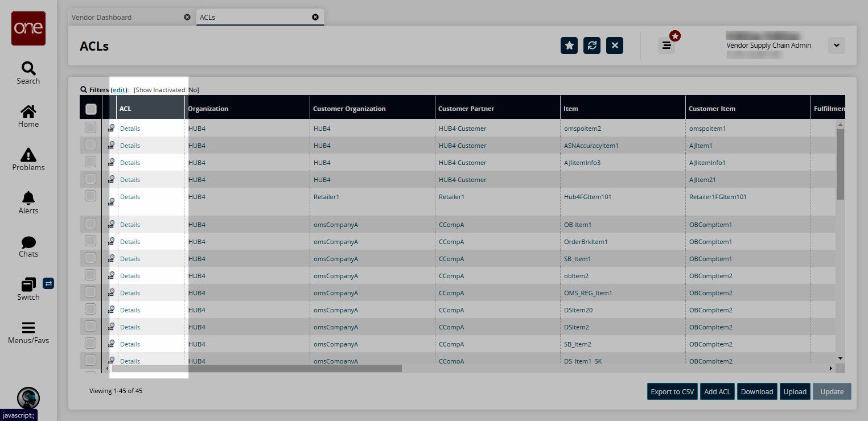The image size is (868, 421).
Task: Open the Alerts bell icon
Action: pyautogui.click(x=28, y=203)
